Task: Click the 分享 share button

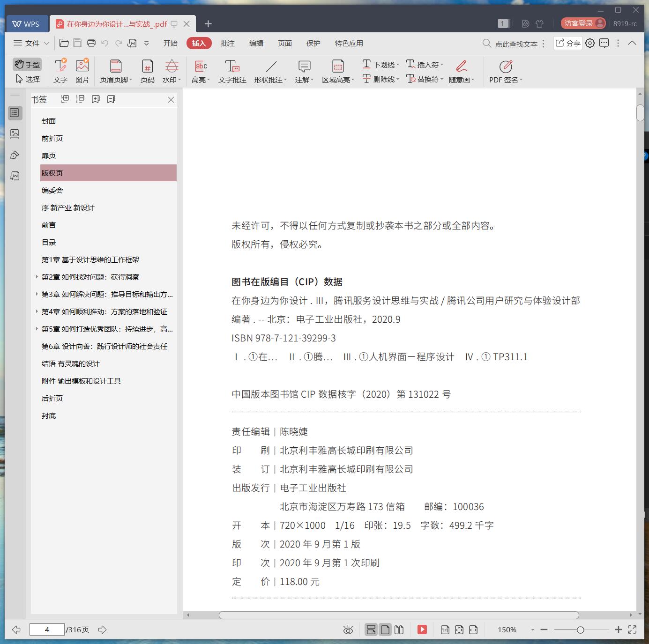Action: click(567, 43)
